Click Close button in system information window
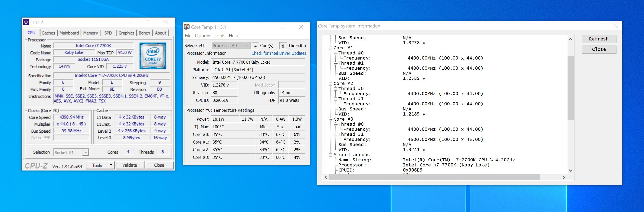Image resolution: width=644 pixels, height=212 pixels. tap(599, 49)
